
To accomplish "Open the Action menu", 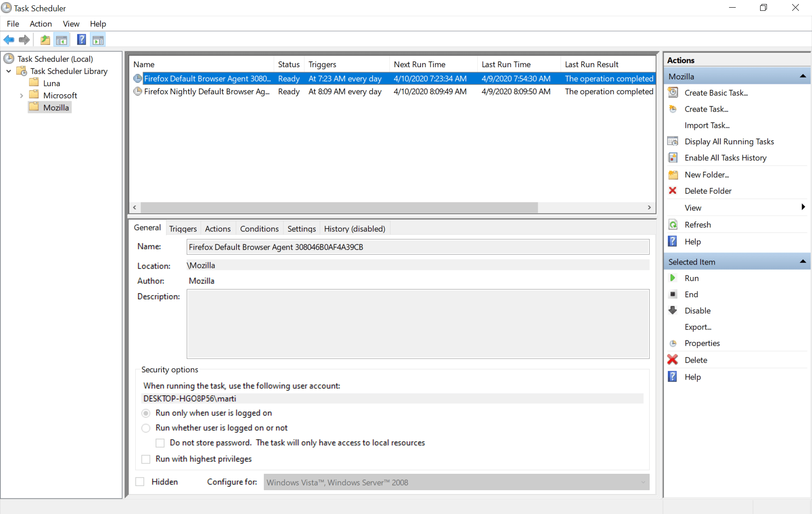I will (x=41, y=24).
